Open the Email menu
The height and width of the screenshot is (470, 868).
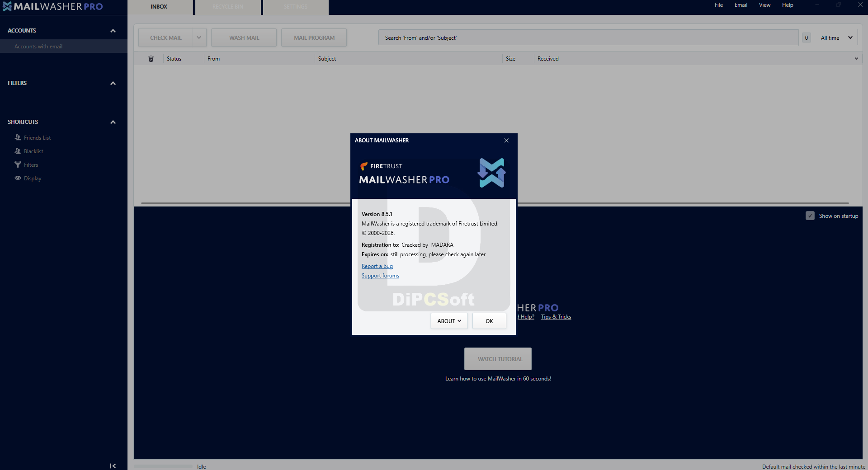tap(741, 5)
